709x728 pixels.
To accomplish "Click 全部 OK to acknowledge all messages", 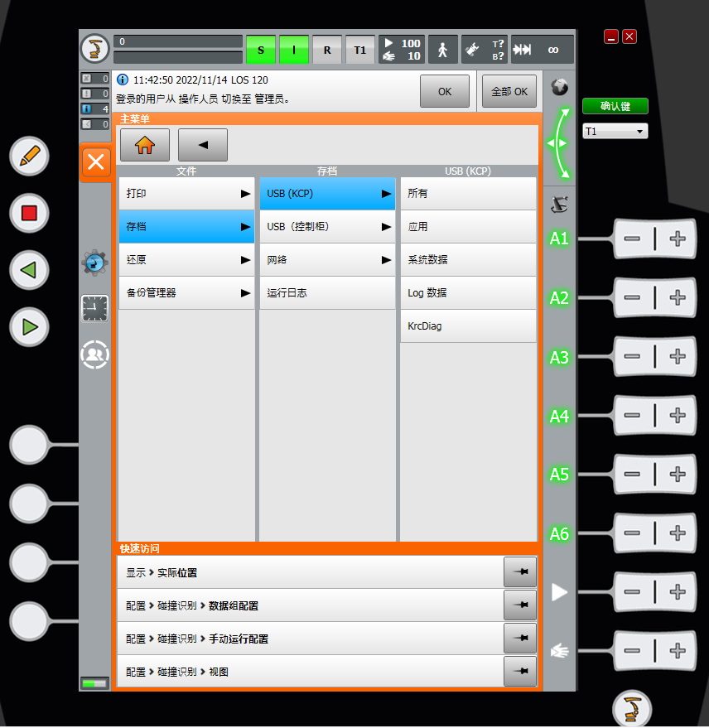I will 509,91.
